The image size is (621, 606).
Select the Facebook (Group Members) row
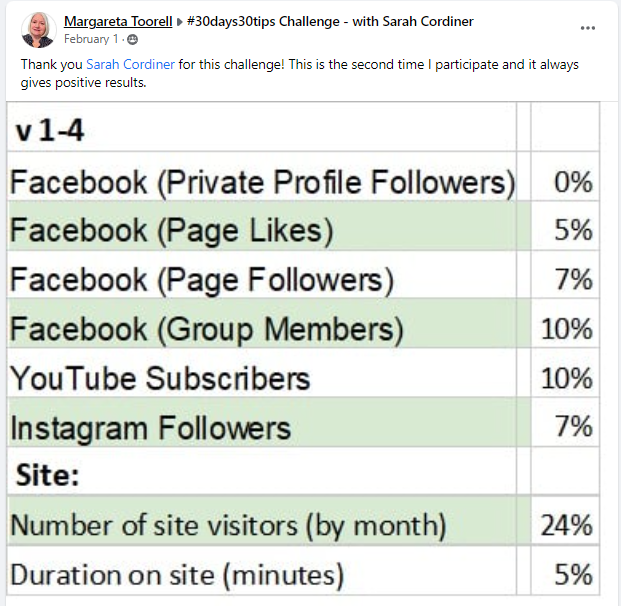(303, 329)
